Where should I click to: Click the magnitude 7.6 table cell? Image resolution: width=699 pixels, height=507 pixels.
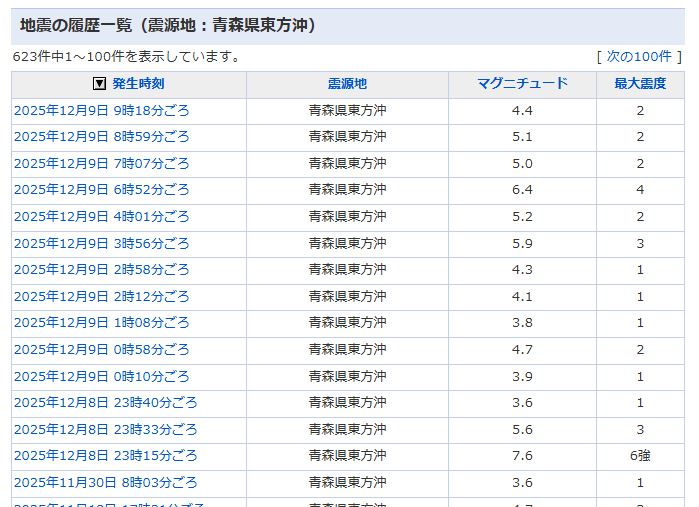(x=522, y=456)
